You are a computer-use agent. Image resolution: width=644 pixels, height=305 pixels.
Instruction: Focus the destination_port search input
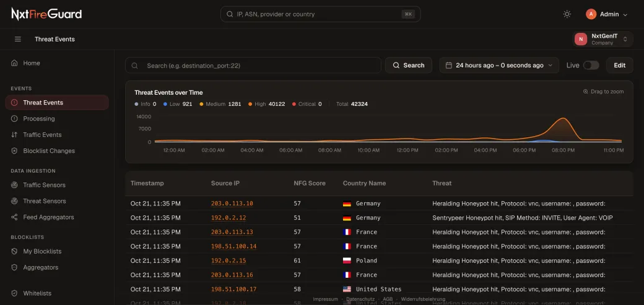pos(253,66)
